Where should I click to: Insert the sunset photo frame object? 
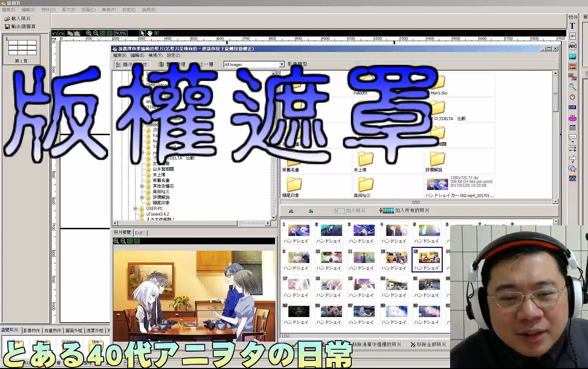[573, 66]
